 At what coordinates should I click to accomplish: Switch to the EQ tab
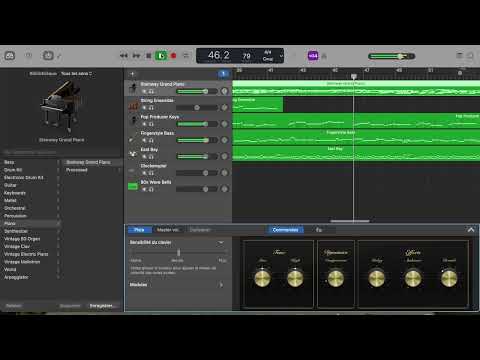pyautogui.click(x=319, y=230)
